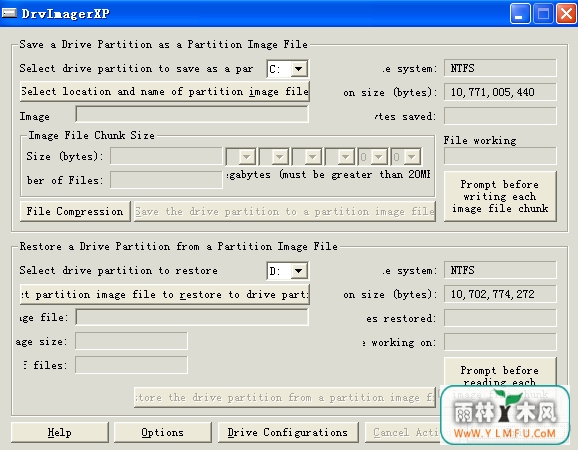Viewport: 578px width, 450px height.
Task: Click the File working on field in save section
Action: point(500,156)
